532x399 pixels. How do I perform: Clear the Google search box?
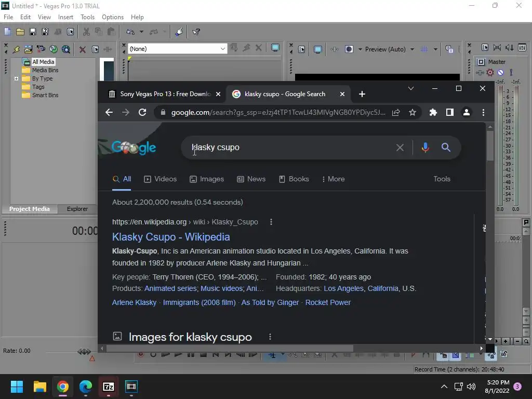click(400, 148)
